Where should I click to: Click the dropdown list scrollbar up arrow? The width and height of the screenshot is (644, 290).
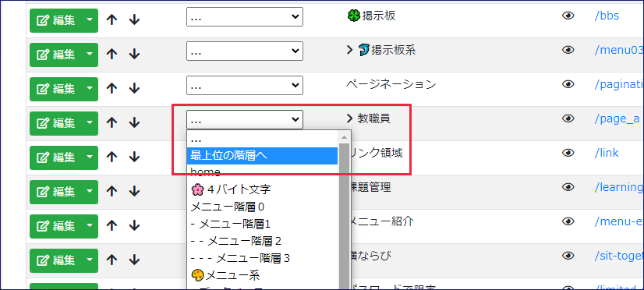click(x=344, y=136)
